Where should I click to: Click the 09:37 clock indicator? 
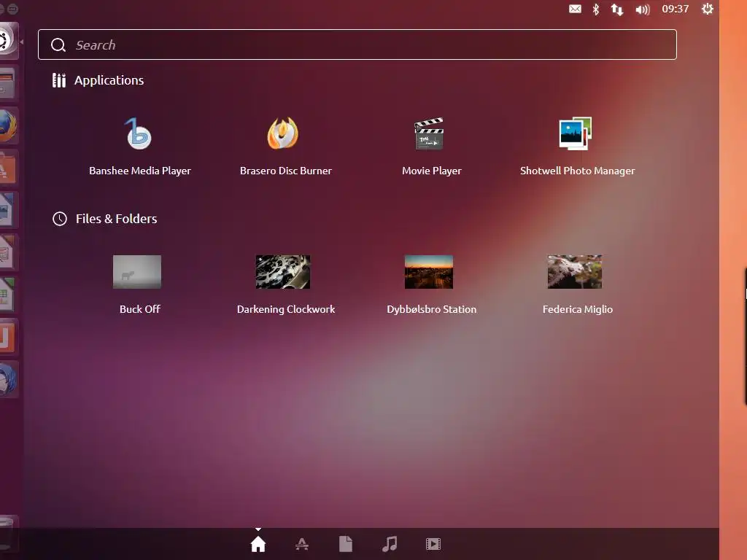click(675, 9)
